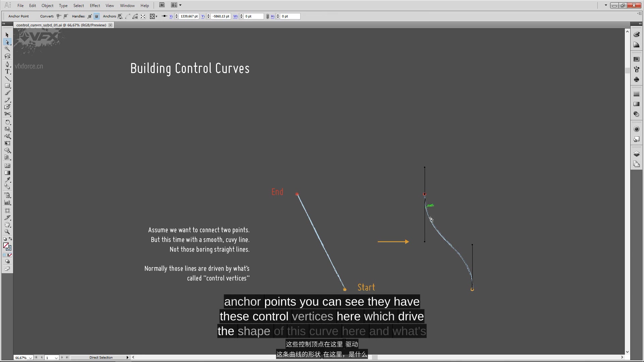Select the Zoom tool
Viewport: 644px width, 362px height.
(7, 232)
